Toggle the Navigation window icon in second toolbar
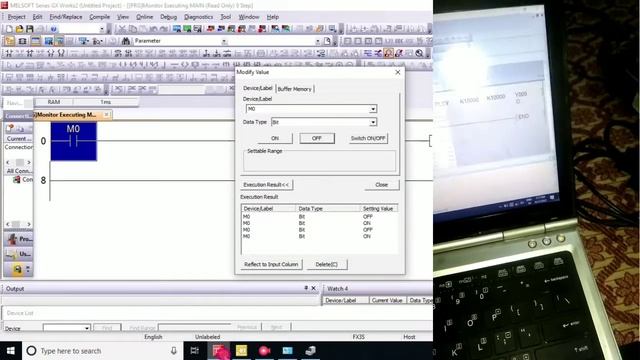Viewport: 640px width, 360px height. 9,41
